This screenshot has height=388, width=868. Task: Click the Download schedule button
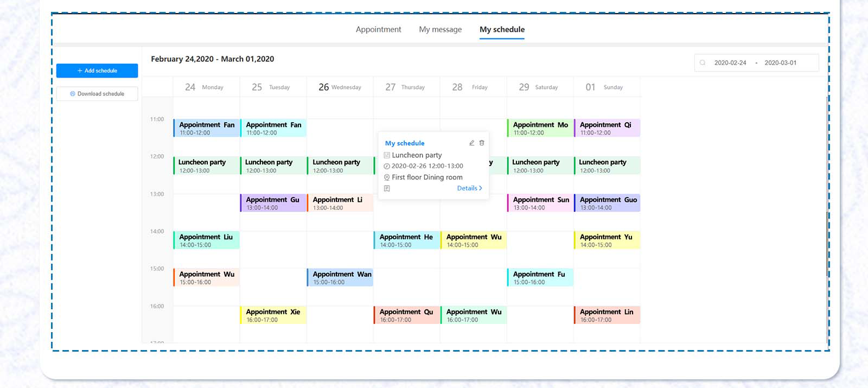point(97,94)
